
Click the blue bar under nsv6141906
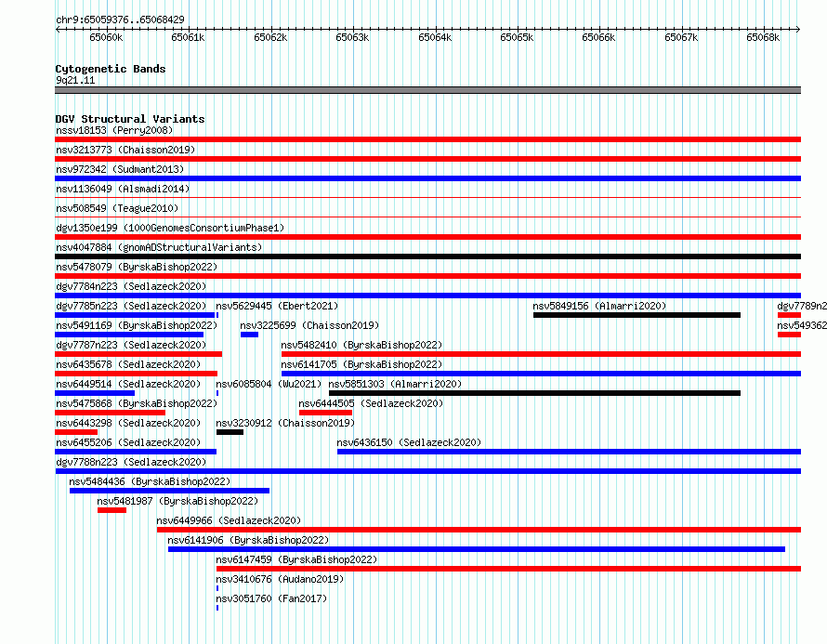click(477, 549)
